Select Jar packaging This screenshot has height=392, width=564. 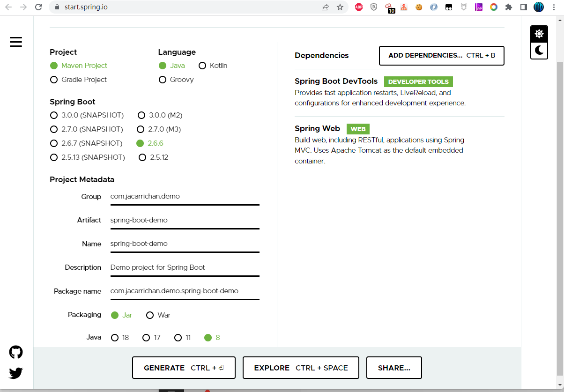pos(121,315)
